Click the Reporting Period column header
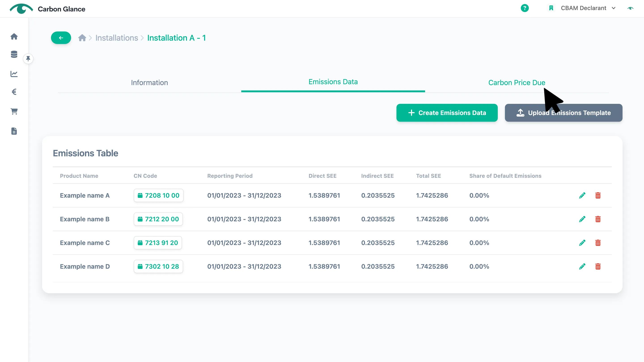The width and height of the screenshot is (644, 362). point(230,176)
